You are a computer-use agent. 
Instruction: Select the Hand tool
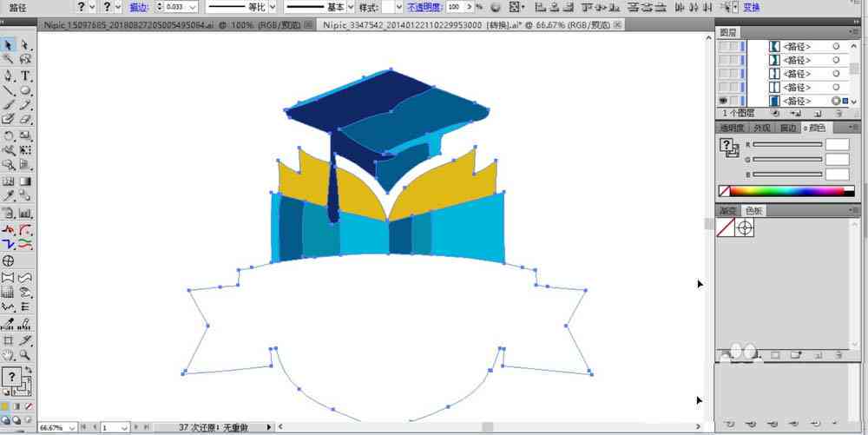click(x=9, y=355)
